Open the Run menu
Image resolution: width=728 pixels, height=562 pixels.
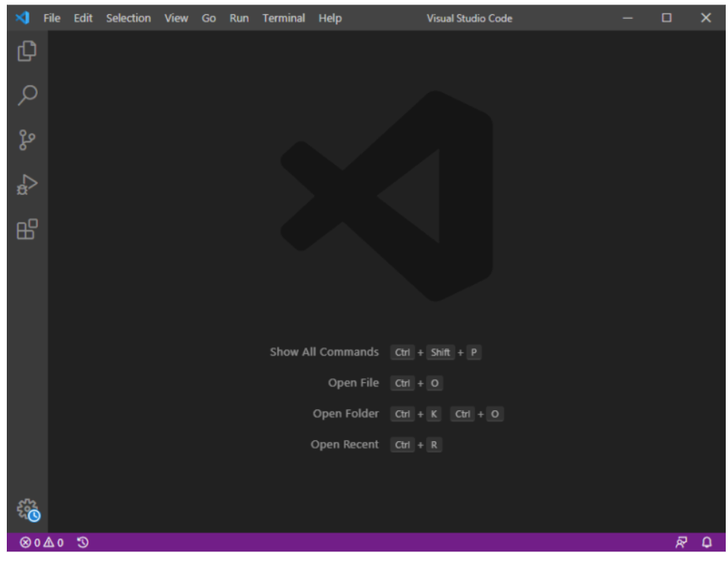click(239, 18)
